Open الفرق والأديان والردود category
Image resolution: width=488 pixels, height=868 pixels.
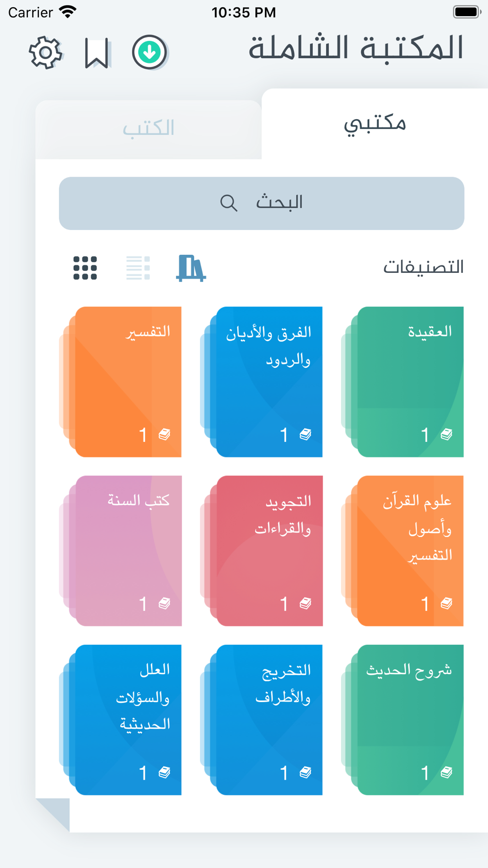262,382
